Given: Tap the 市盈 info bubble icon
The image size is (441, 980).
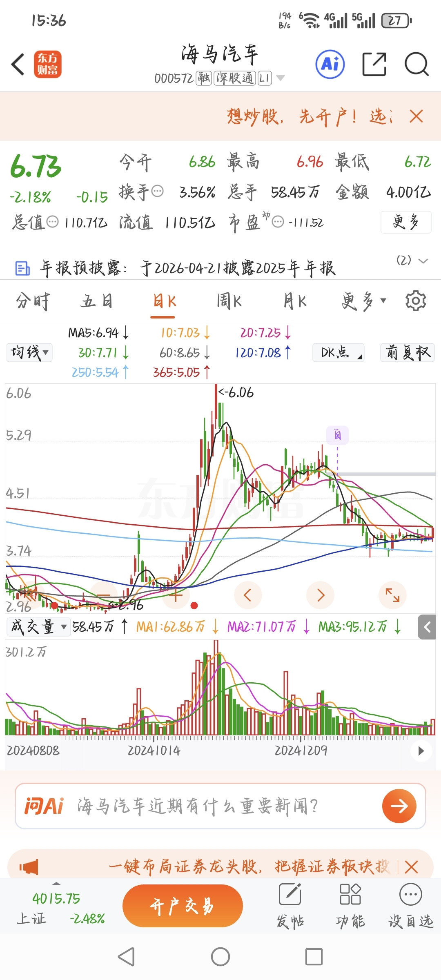Looking at the screenshot, I should 278,222.
